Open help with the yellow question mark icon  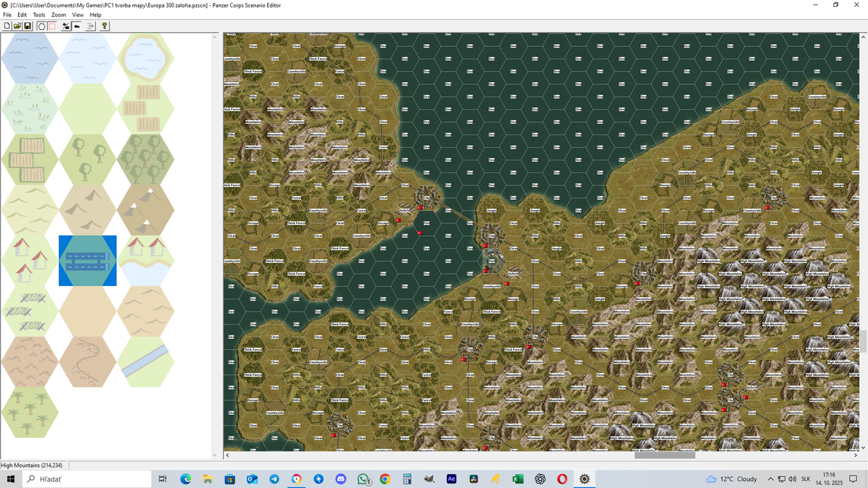coord(104,26)
